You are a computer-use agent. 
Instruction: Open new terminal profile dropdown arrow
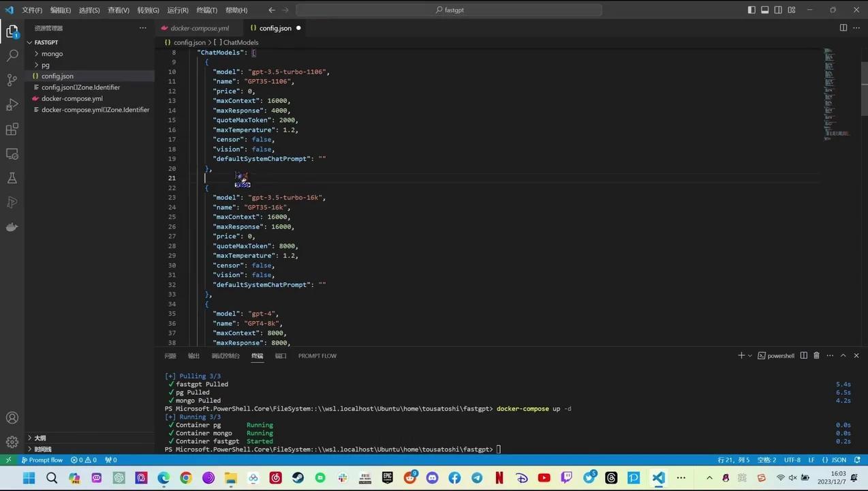[x=750, y=355]
